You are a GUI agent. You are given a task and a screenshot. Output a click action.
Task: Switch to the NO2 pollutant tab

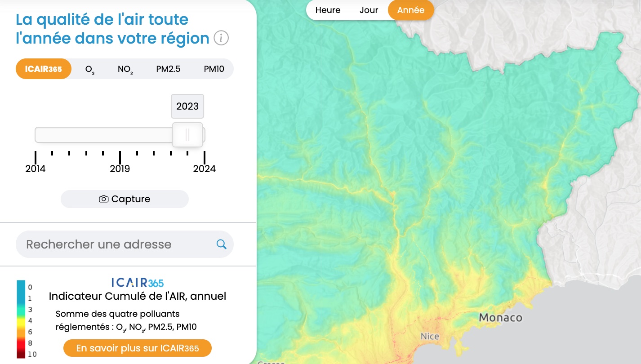(125, 69)
